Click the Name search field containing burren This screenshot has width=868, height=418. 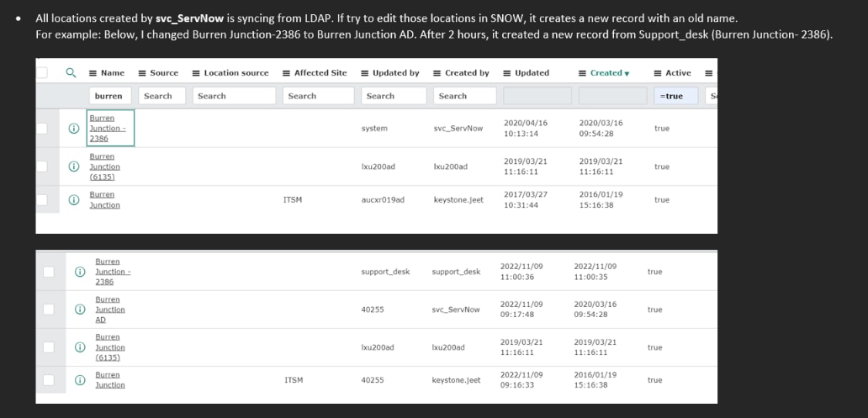pyautogui.click(x=110, y=96)
